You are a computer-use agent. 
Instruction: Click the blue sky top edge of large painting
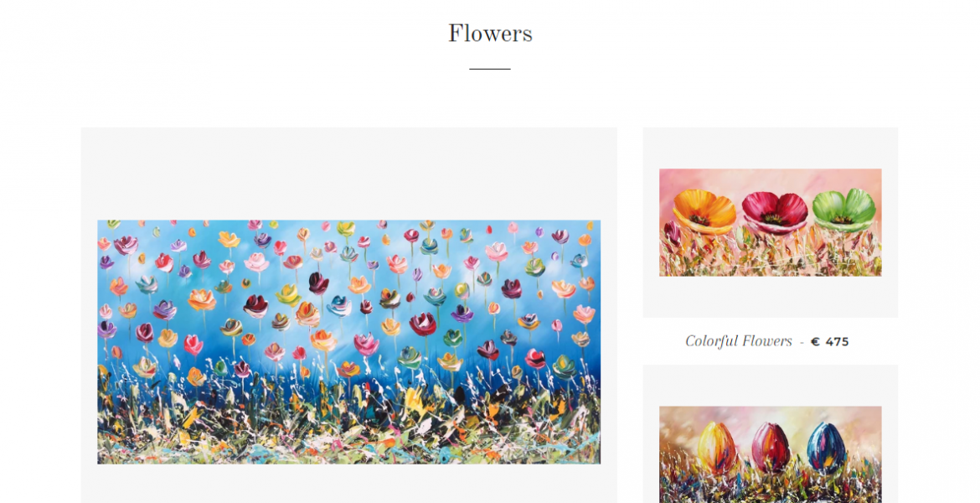348,224
